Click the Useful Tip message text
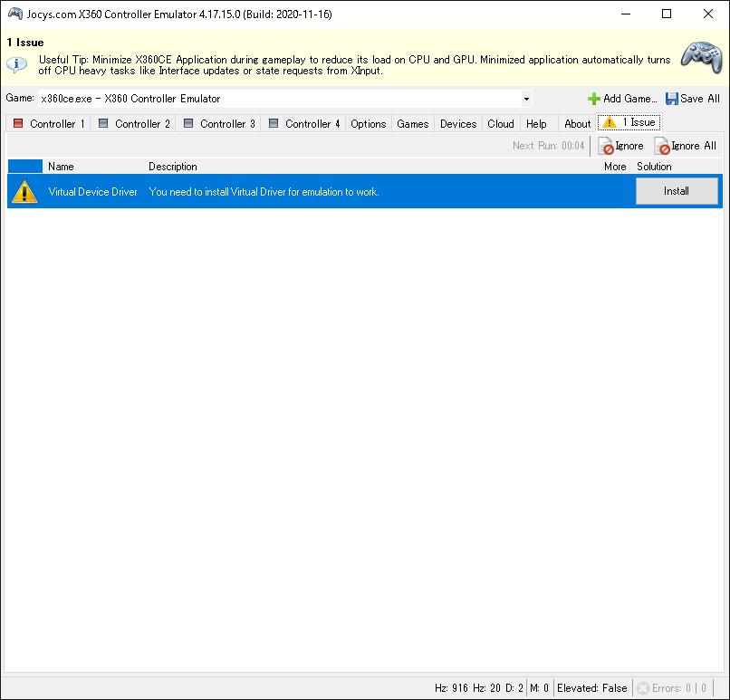730x700 pixels. coord(354,65)
